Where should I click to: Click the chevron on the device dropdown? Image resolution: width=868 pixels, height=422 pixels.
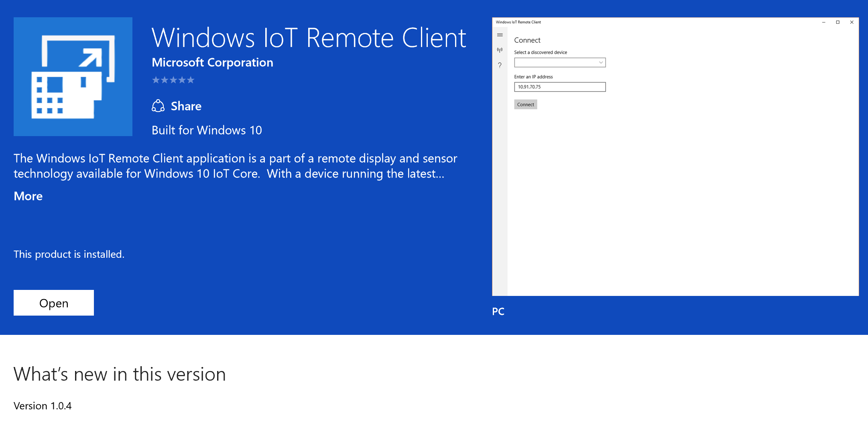[601, 63]
